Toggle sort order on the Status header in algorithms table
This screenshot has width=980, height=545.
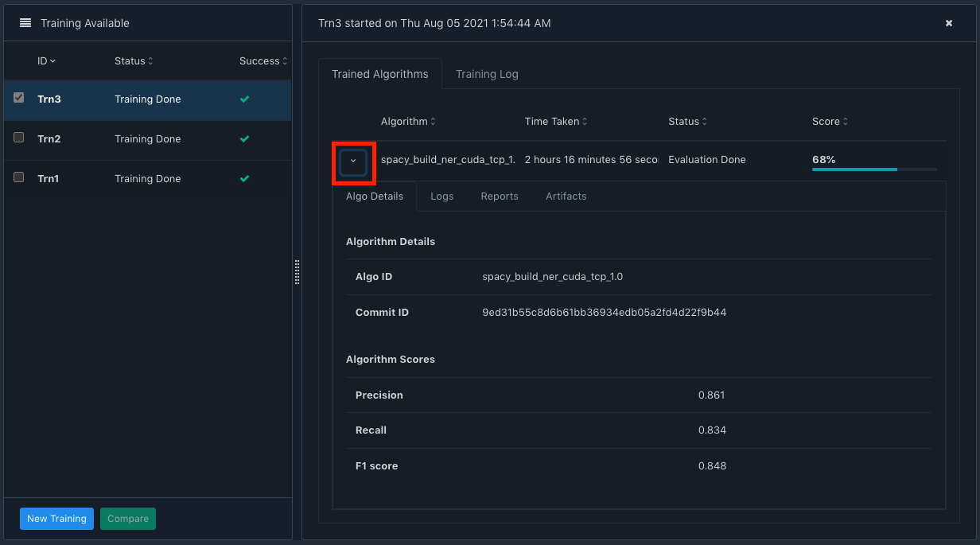coord(687,121)
